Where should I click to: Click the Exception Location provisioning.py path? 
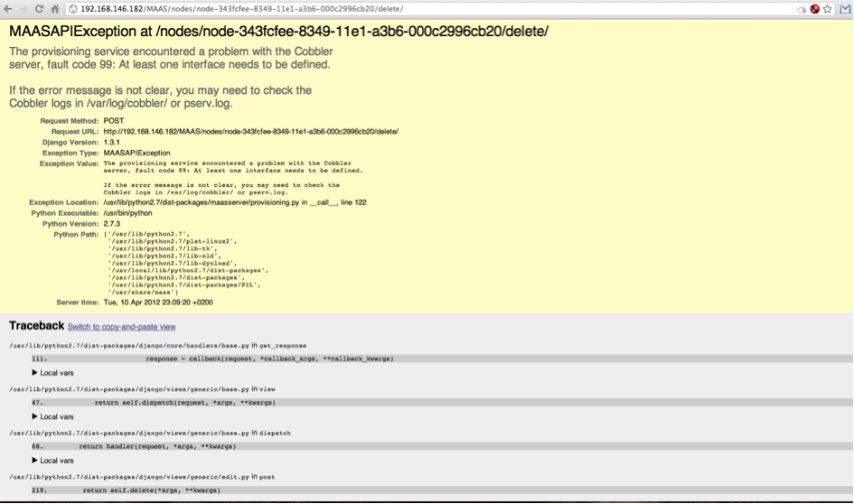235,202
